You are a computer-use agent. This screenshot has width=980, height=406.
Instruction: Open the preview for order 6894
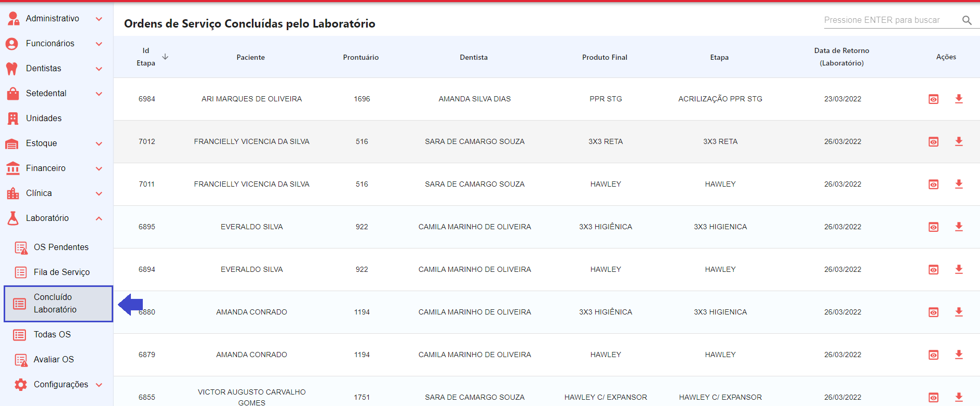pyautogui.click(x=933, y=270)
